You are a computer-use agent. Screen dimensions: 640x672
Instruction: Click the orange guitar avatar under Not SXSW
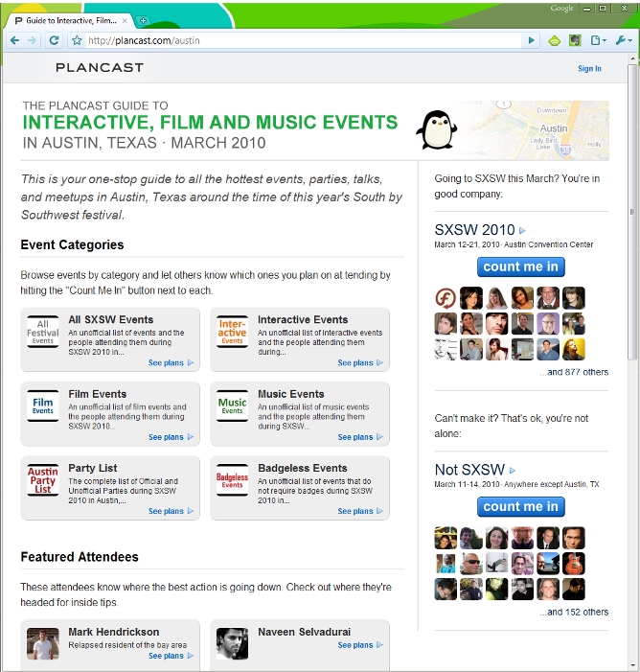(x=574, y=564)
